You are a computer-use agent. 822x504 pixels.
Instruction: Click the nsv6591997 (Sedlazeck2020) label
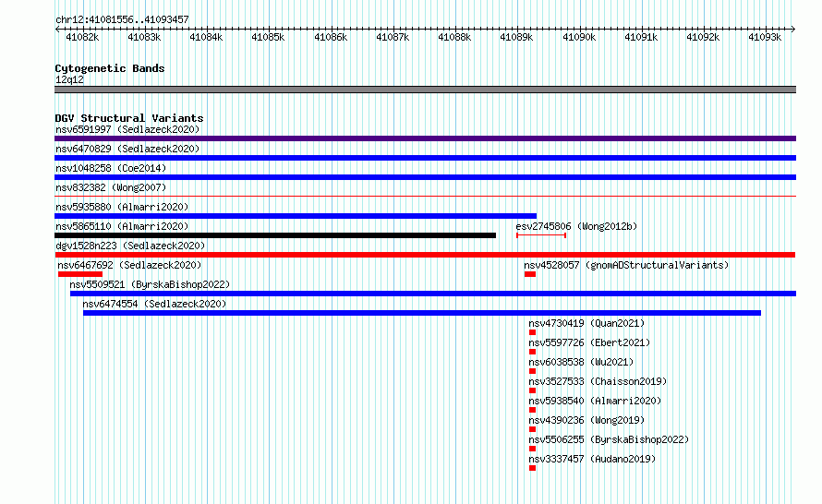[x=127, y=129]
